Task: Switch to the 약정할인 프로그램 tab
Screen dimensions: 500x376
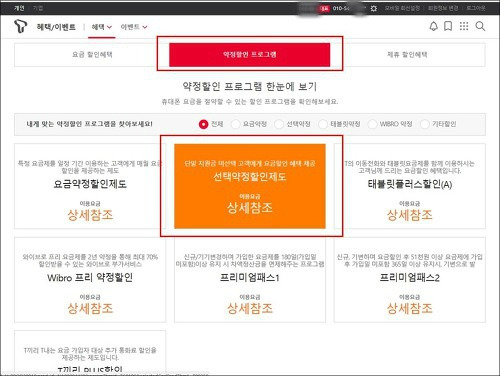Action: click(x=250, y=55)
